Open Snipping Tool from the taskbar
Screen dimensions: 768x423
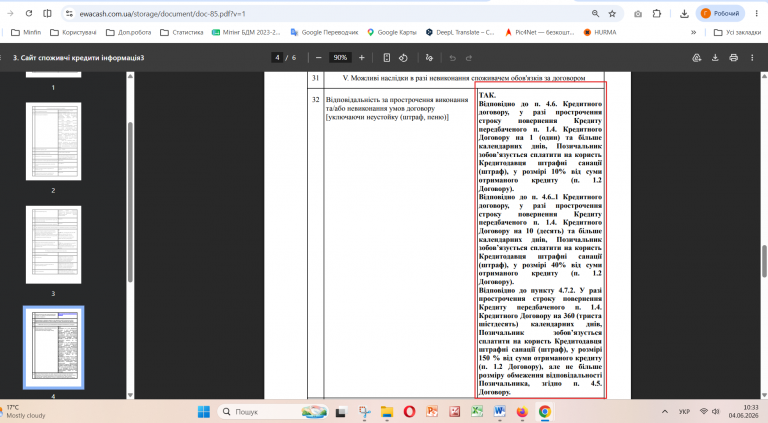click(364, 412)
